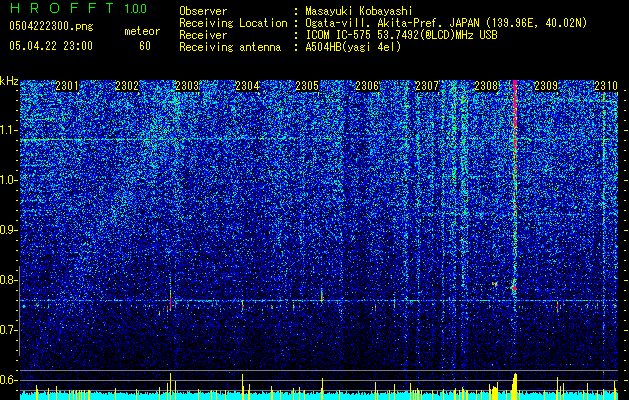This screenshot has width=629, height=400.
Task: Click the kHz axis unit label
Action: tap(9, 81)
